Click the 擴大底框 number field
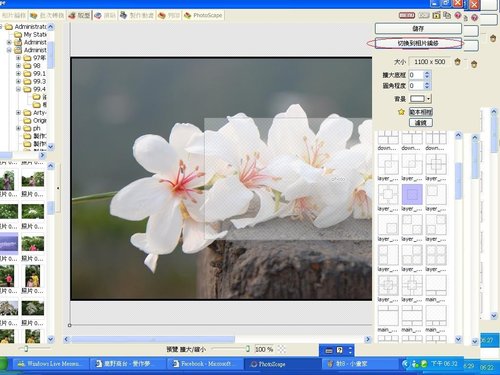The image size is (500, 375). click(416, 75)
